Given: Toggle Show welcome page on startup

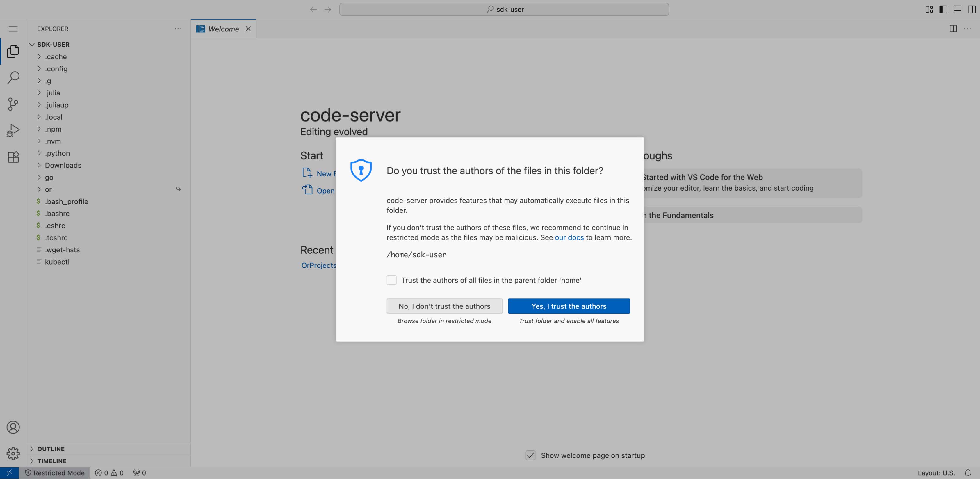Looking at the screenshot, I should coord(530,455).
